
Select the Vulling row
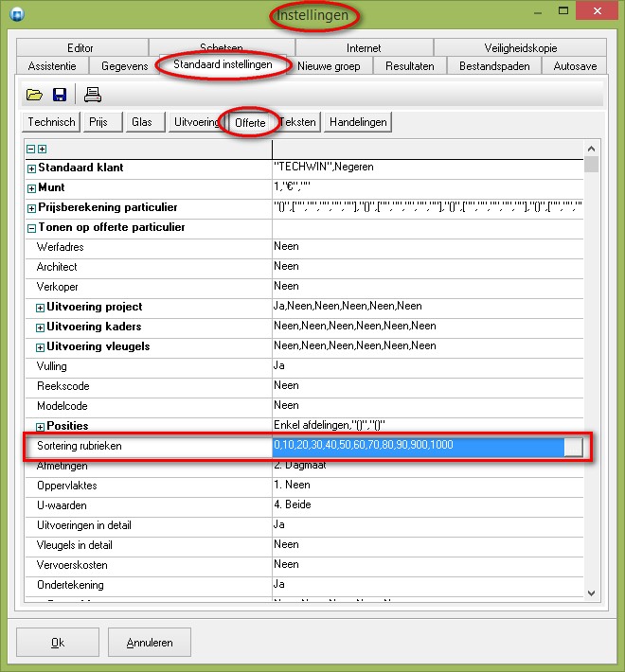(x=304, y=366)
